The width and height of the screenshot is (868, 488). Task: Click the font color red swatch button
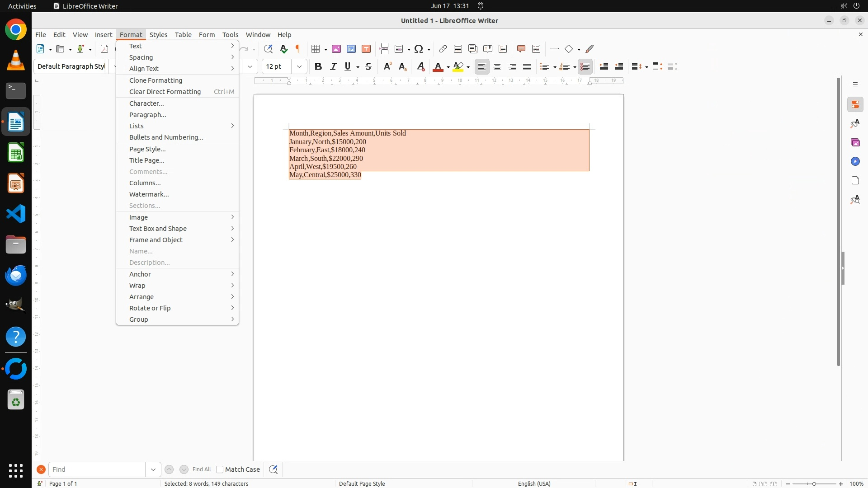tap(437, 66)
